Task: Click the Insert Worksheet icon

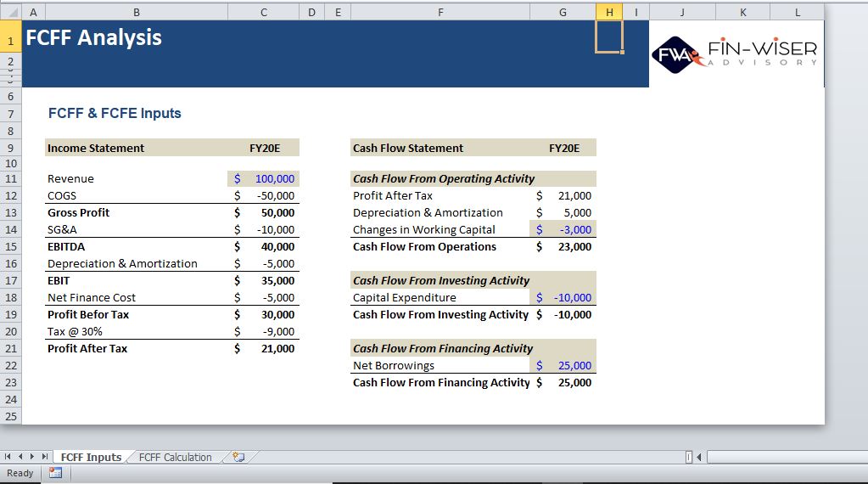Action: tap(238, 457)
